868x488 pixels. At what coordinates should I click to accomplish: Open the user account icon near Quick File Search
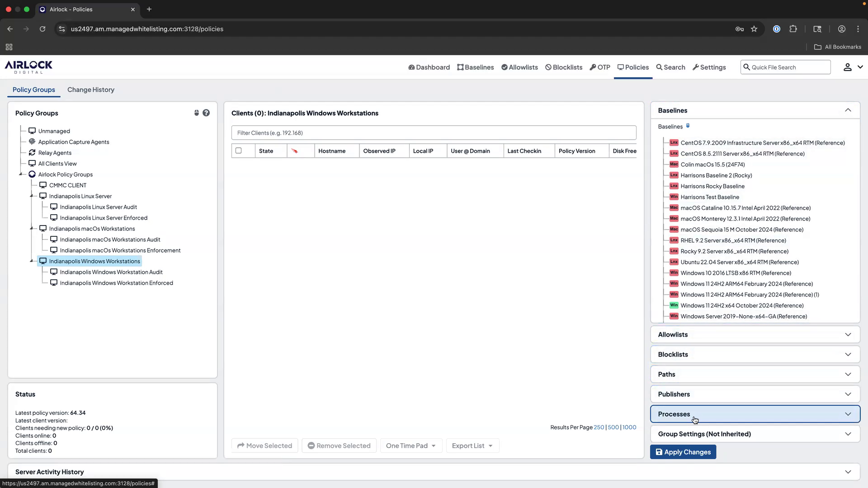click(847, 67)
